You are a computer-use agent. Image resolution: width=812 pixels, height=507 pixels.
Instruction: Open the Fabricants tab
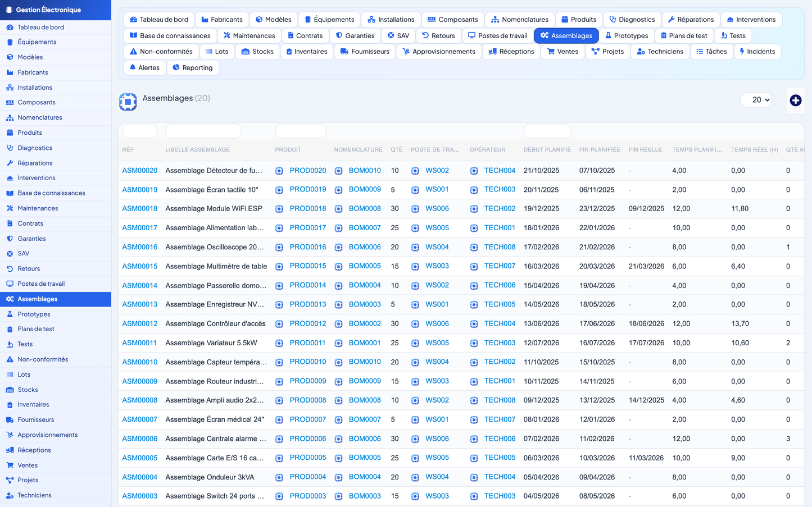point(222,20)
